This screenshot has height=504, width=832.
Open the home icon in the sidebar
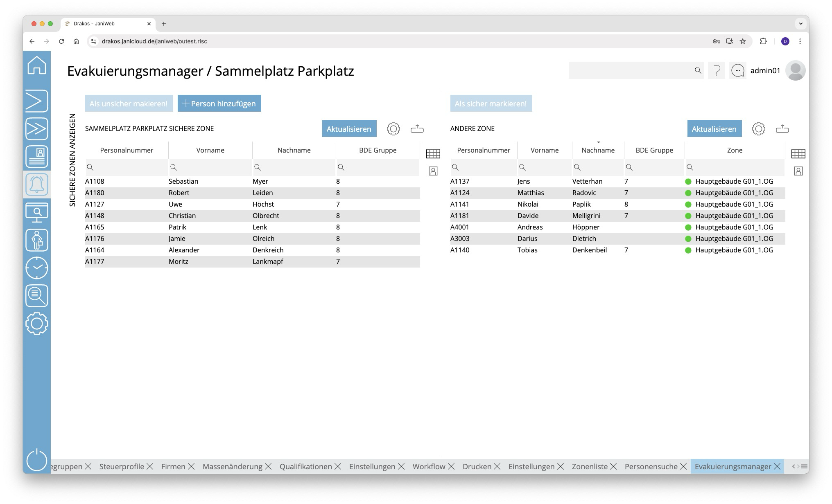[37, 65]
